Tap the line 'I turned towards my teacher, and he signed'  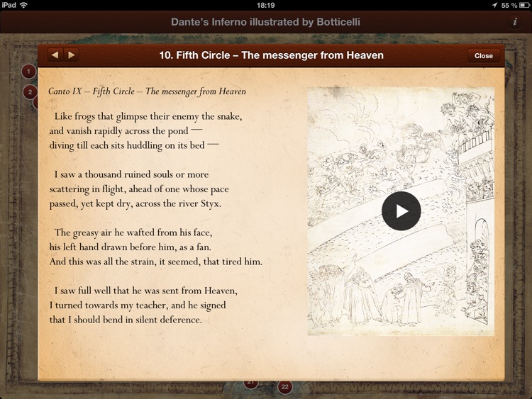tap(138, 305)
